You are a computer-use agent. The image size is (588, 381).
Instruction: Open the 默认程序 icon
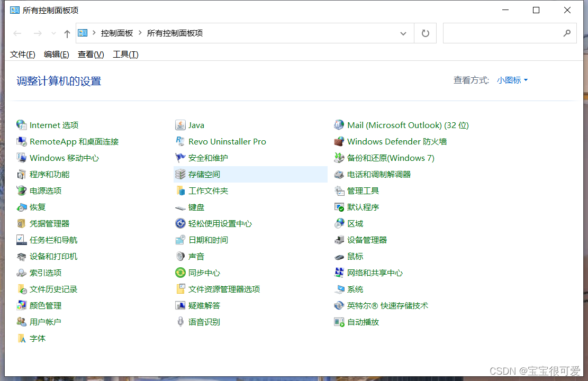pyautogui.click(x=339, y=207)
